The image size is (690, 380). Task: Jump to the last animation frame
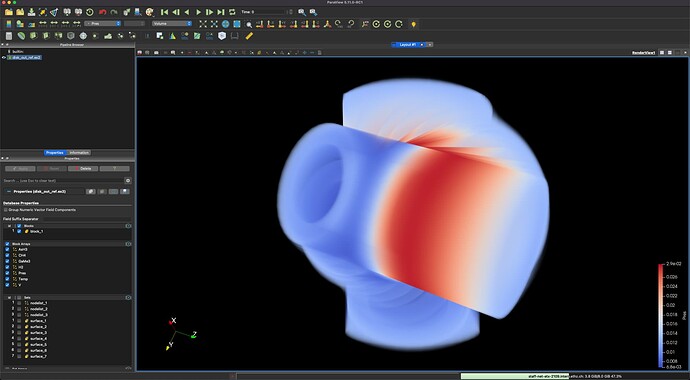(x=221, y=12)
